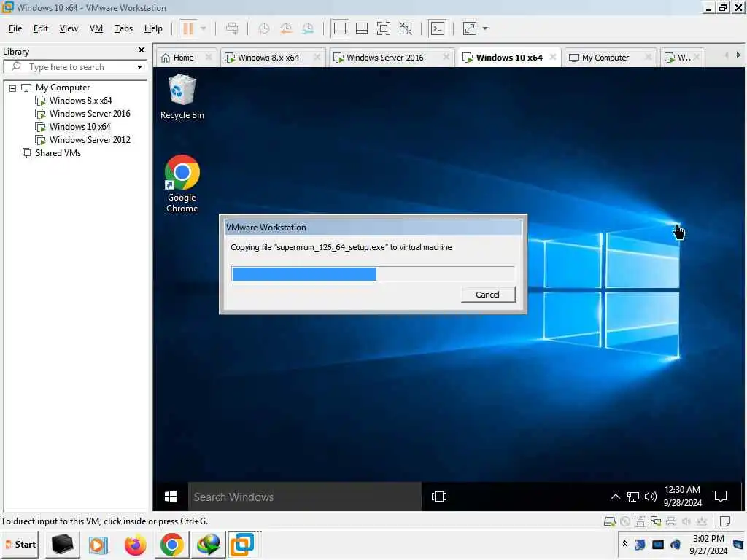Open Chrome from the host taskbar
747x560 pixels.
tap(172, 545)
